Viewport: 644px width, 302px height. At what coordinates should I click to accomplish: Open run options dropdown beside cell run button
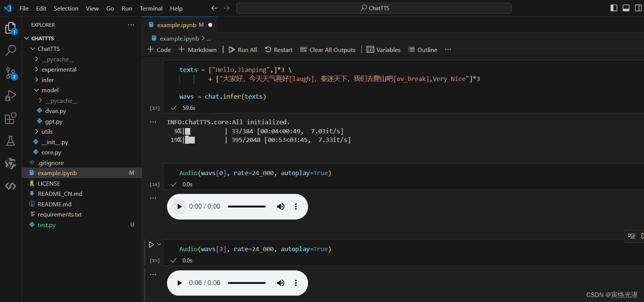click(159, 244)
